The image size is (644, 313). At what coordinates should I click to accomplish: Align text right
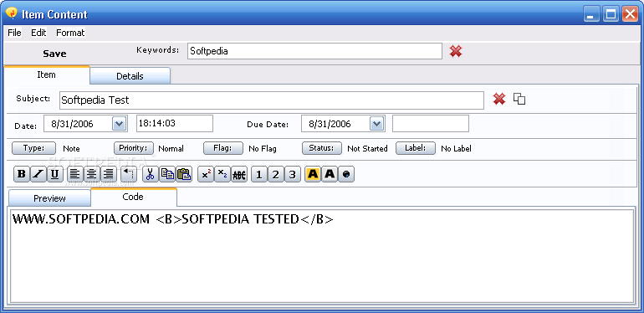(108, 174)
